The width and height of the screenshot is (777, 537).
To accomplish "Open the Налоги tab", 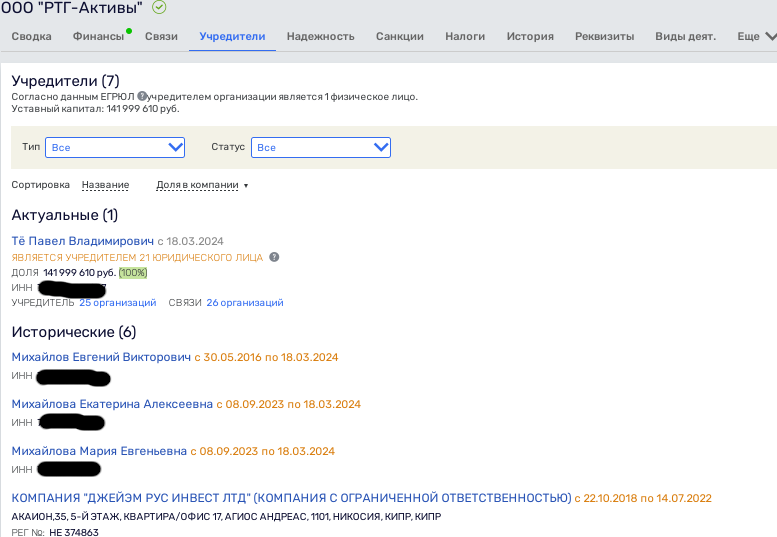I will [x=465, y=37].
